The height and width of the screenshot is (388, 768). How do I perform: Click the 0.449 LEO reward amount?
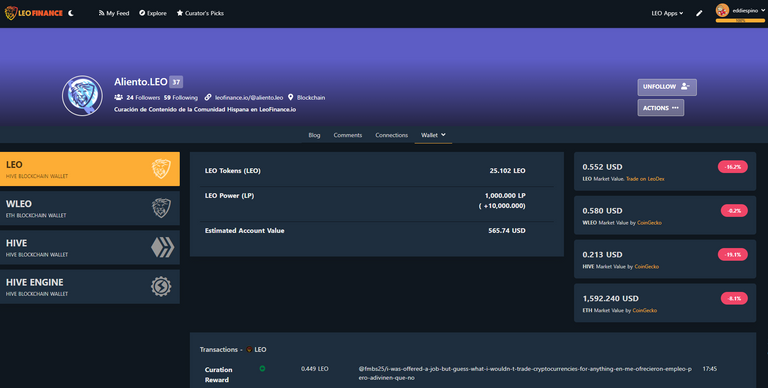[314, 369]
